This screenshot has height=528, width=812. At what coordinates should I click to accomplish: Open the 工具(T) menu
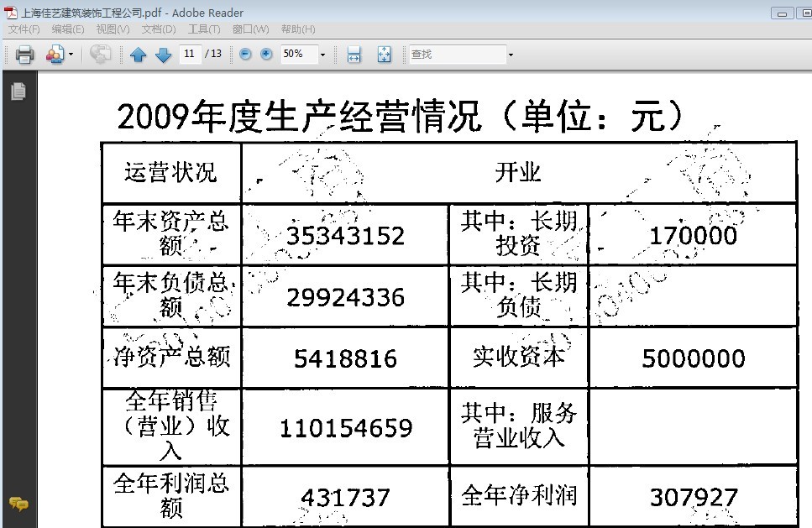coord(203,29)
